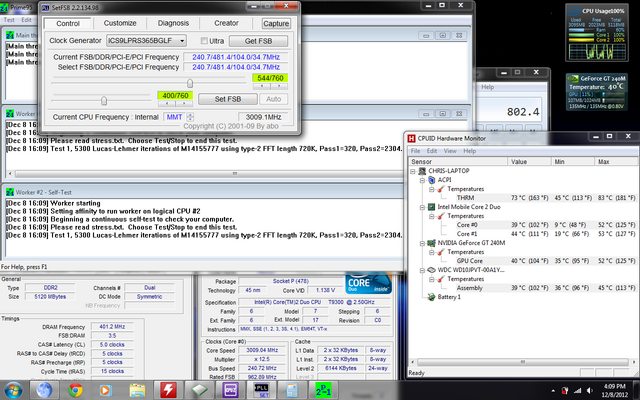Click the left arrow under 400/760 value
Viewport: 640px width, 400px height.
click(167, 103)
